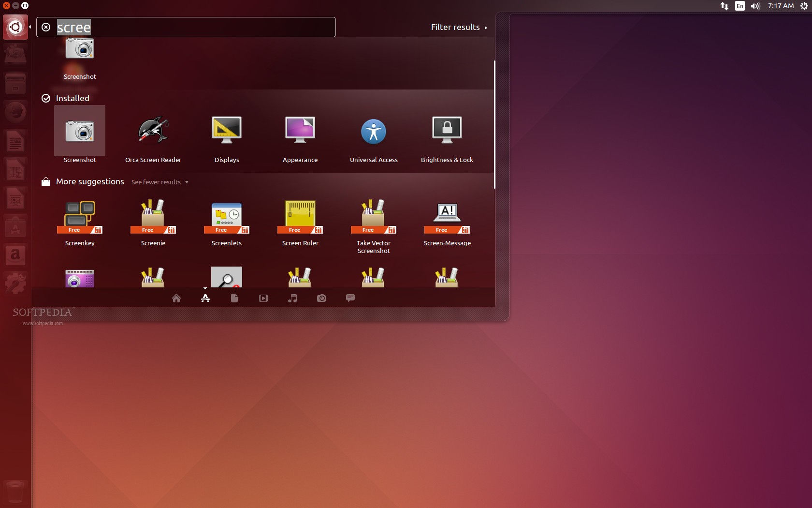812x508 pixels.
Task: Switch to the Home lens tab
Action: point(176,298)
